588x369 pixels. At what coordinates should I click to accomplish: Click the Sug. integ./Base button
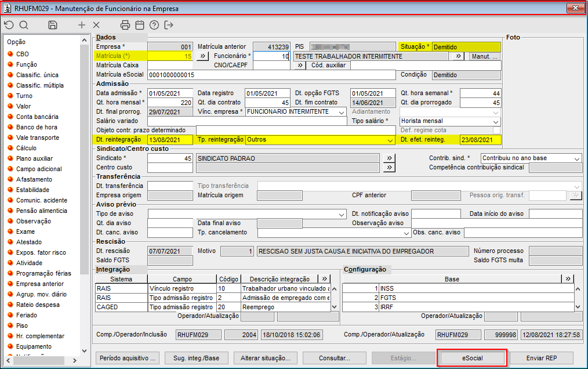click(x=197, y=358)
